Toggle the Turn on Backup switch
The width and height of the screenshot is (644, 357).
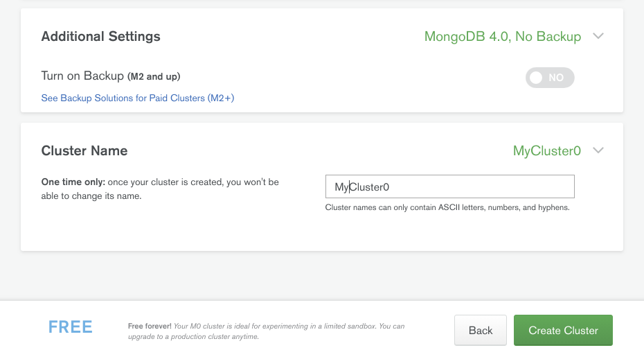[x=550, y=78]
